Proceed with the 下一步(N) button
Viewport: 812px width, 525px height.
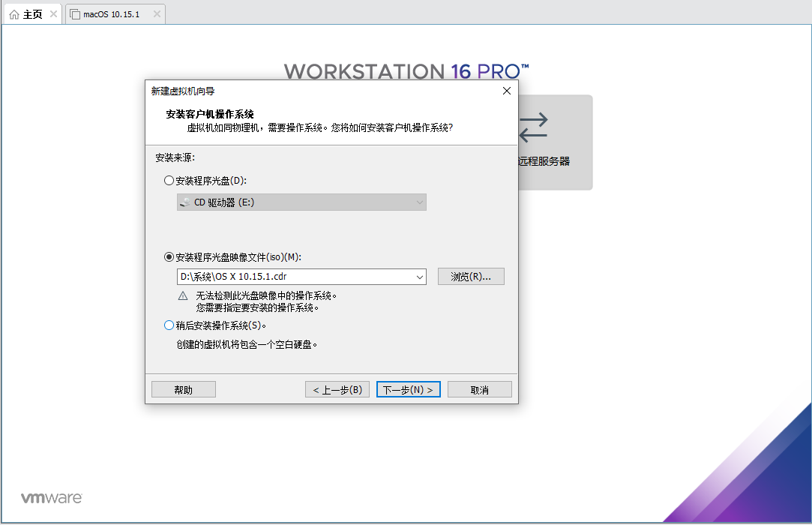[408, 390]
